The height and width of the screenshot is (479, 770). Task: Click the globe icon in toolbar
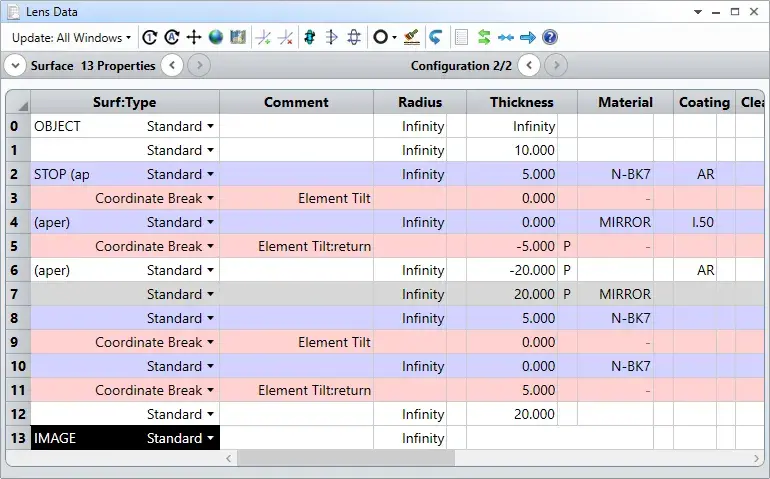pos(216,37)
